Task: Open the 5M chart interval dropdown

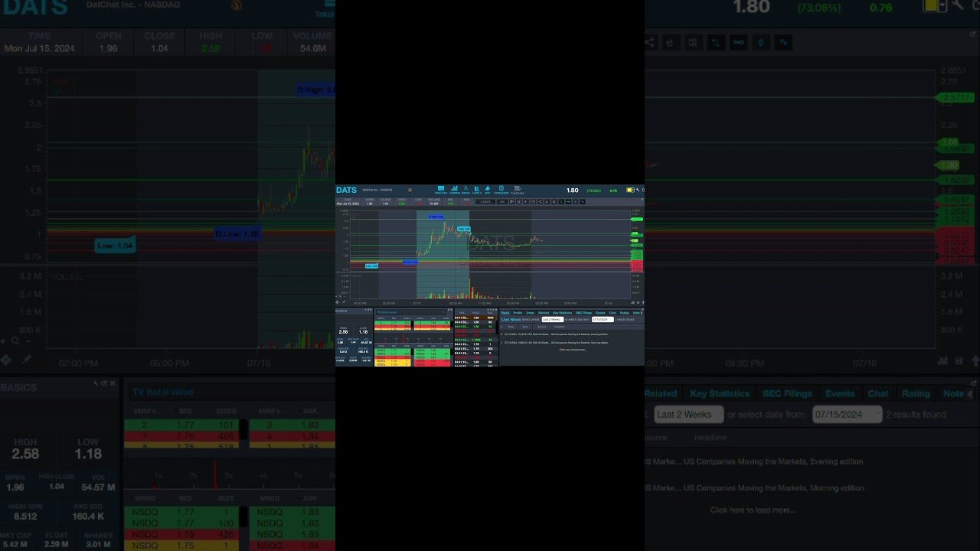Action: pyautogui.click(x=502, y=202)
